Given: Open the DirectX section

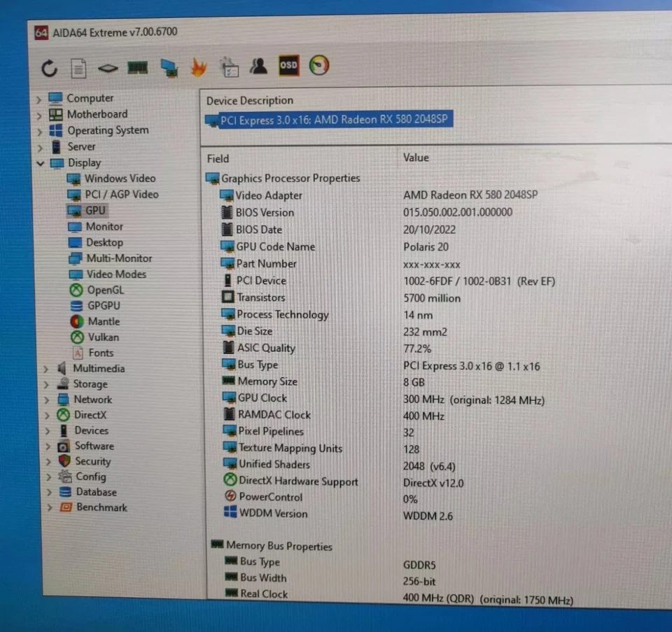Looking at the screenshot, I should (89, 414).
